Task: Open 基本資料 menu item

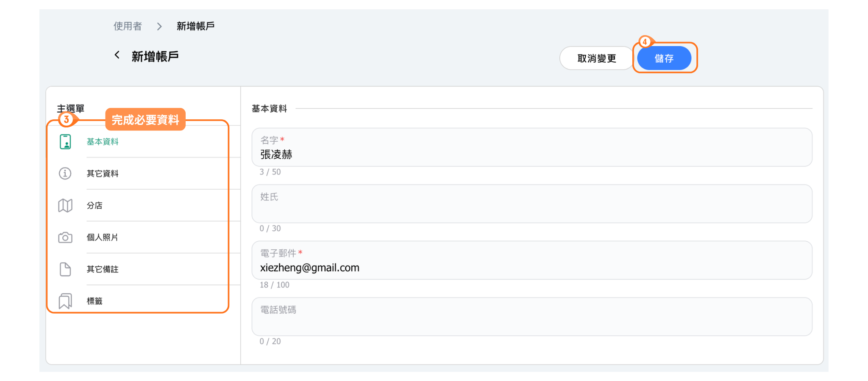Action: coord(103,142)
